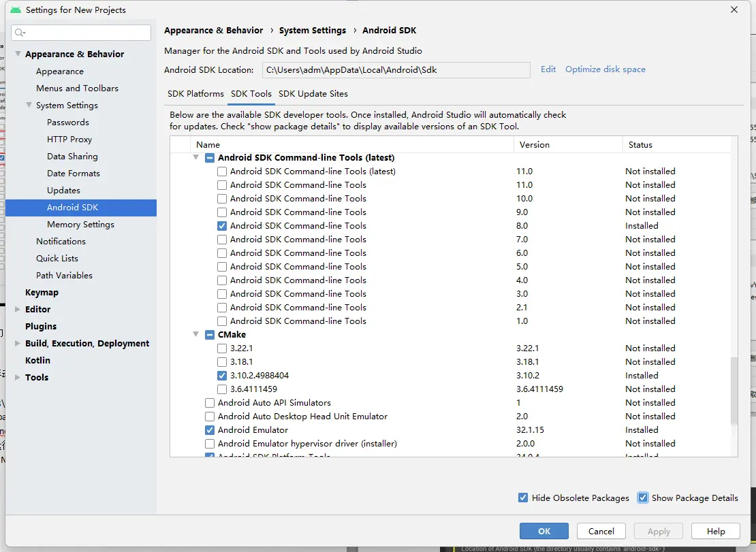Image resolution: width=756 pixels, height=552 pixels.
Task: Open Help for this dialog
Action: [x=716, y=531]
